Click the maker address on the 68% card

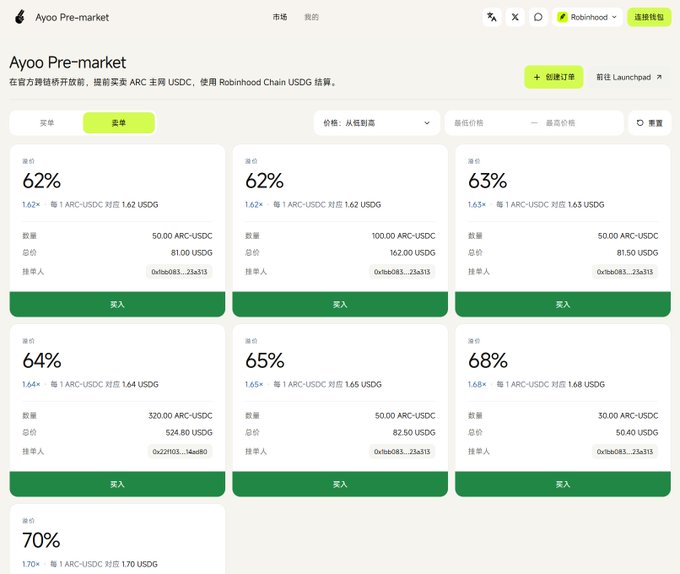click(625, 452)
